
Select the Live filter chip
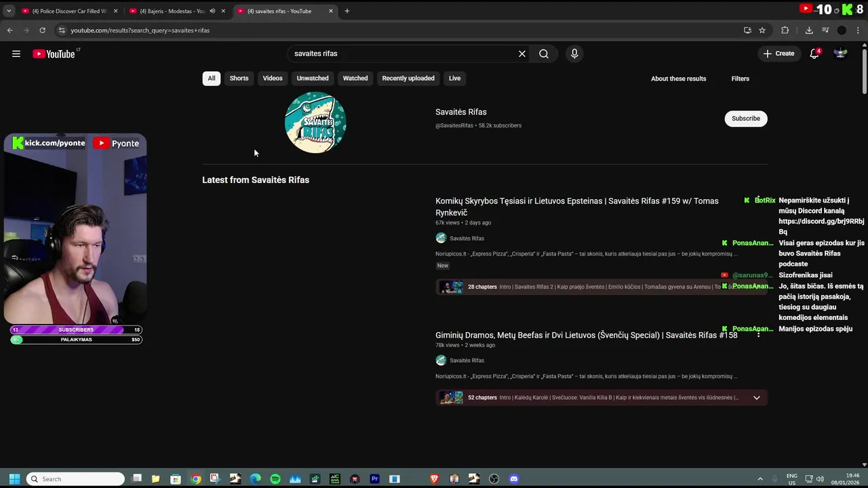[454, 78]
